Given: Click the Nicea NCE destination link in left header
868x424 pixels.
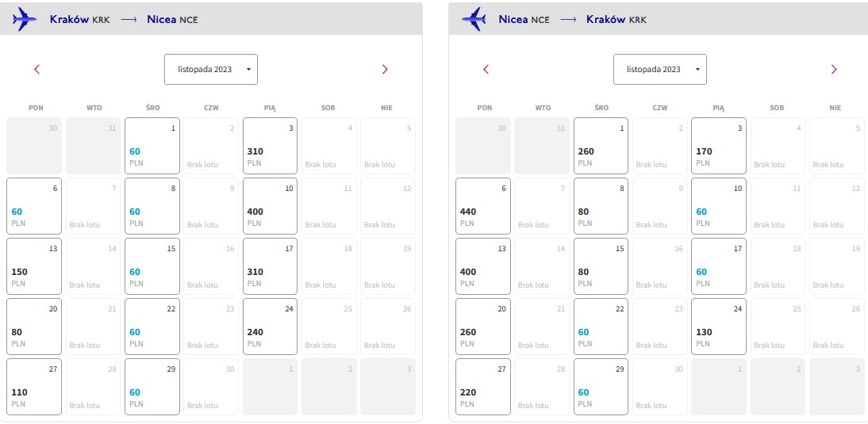Looking at the screenshot, I should (x=172, y=19).
